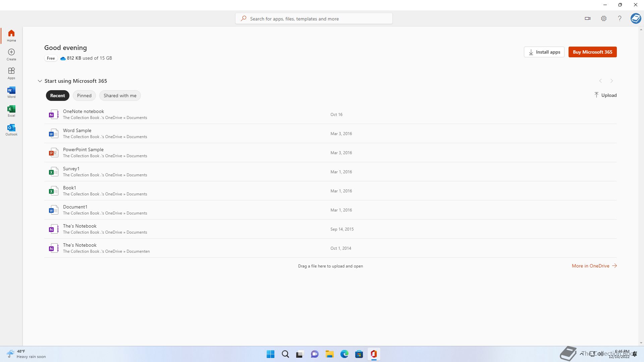This screenshot has height=362, width=644.
Task: Click the Document1 Word file icon
Action: [x=53, y=210]
